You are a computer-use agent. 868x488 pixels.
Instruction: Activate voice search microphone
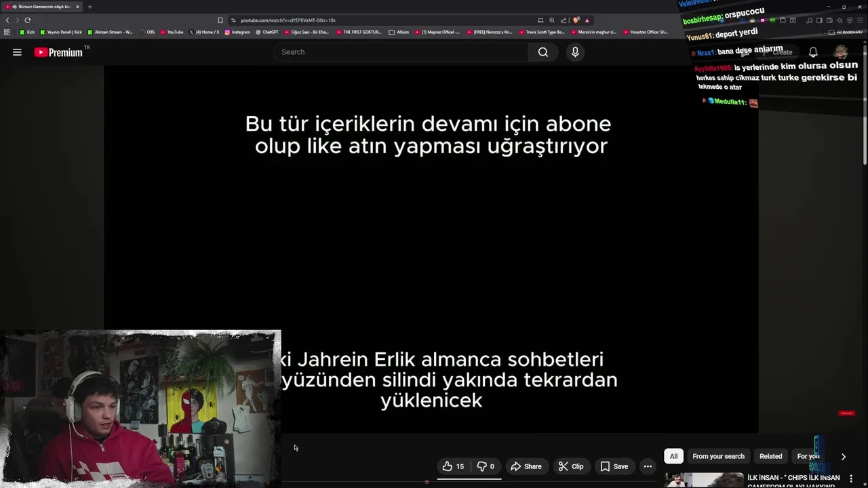[x=575, y=52]
